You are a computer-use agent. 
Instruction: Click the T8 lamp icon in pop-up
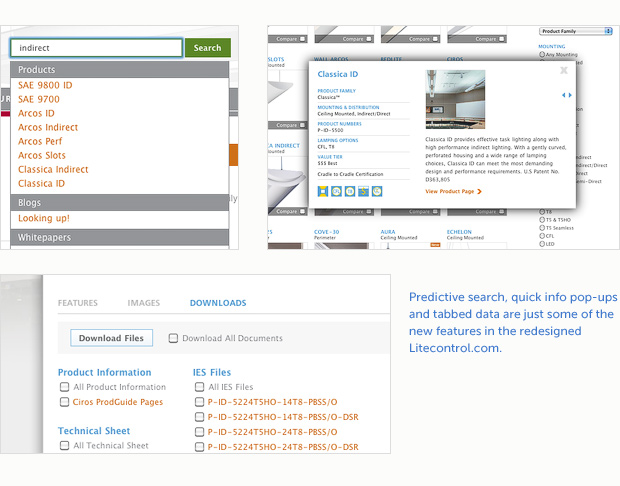(350, 191)
